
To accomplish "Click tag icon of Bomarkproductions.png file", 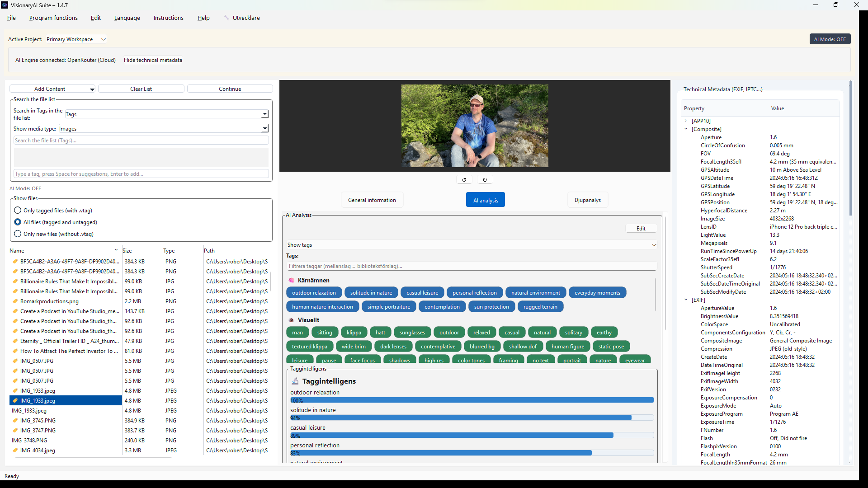I will pyautogui.click(x=15, y=301).
